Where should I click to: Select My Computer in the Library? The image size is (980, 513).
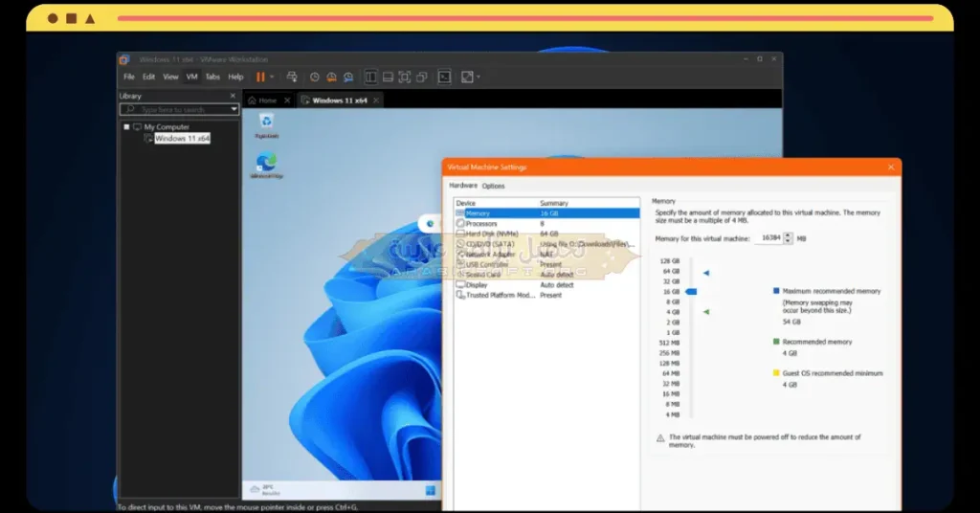(x=167, y=127)
